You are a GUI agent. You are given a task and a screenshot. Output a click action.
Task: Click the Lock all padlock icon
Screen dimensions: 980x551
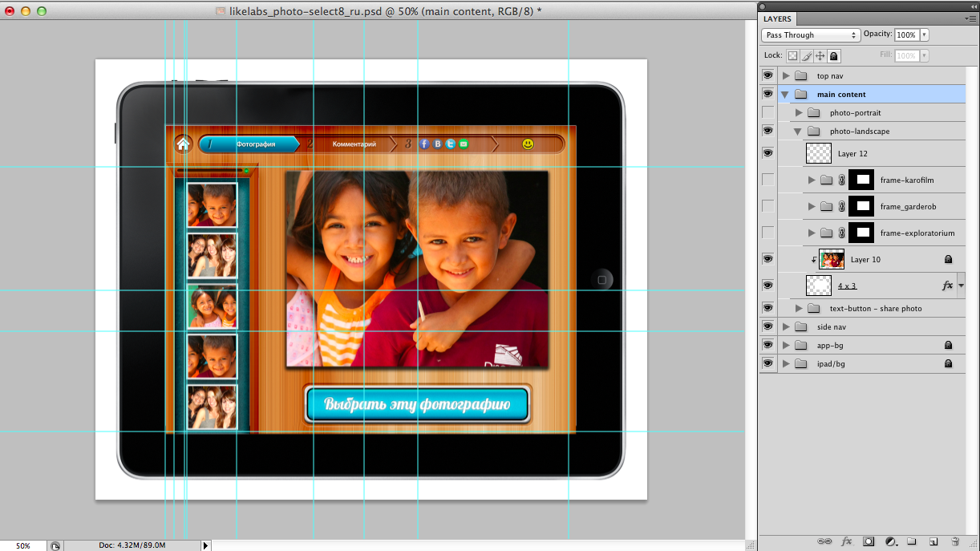(834, 56)
